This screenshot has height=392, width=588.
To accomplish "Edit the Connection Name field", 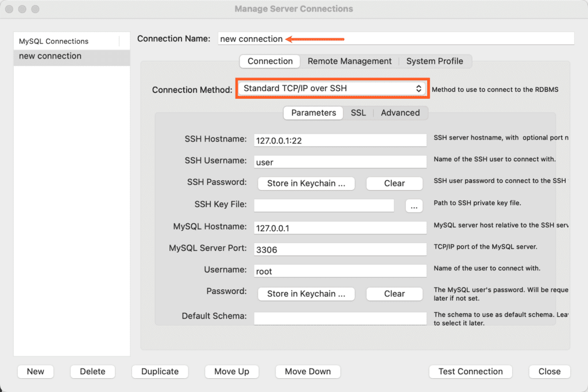I will pyautogui.click(x=396, y=38).
